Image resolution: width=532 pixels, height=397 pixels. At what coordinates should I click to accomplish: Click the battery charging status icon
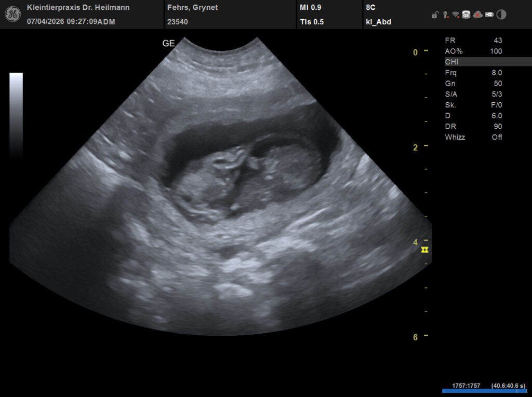pyautogui.click(x=489, y=15)
